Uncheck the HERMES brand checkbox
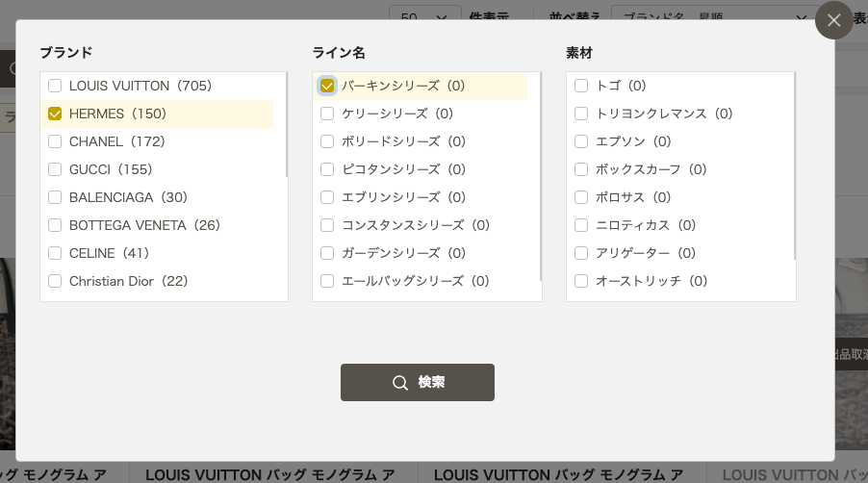 tap(55, 114)
